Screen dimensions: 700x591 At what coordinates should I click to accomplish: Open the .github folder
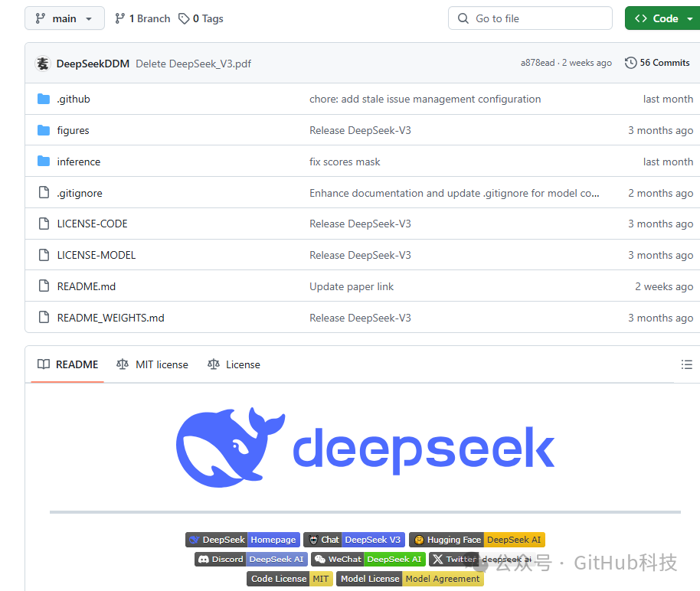[74, 99]
